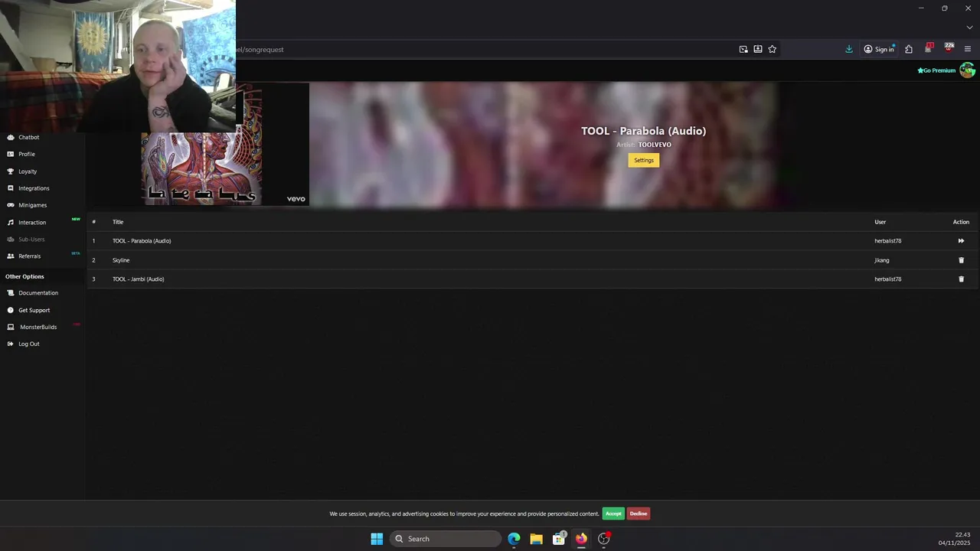The width and height of the screenshot is (980, 551).
Task: Delete the TOOL - Jambi song request
Action: pyautogui.click(x=962, y=279)
